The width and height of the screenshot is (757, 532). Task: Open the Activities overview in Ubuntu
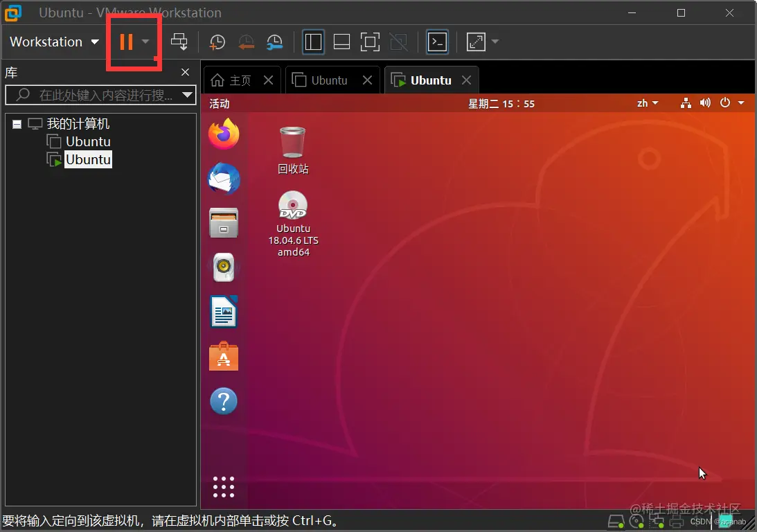point(220,103)
